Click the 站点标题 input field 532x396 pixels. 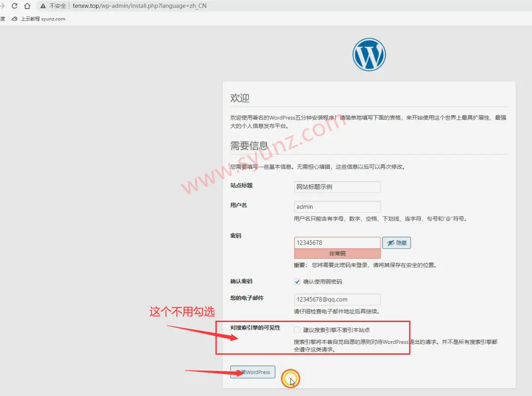[x=337, y=187]
